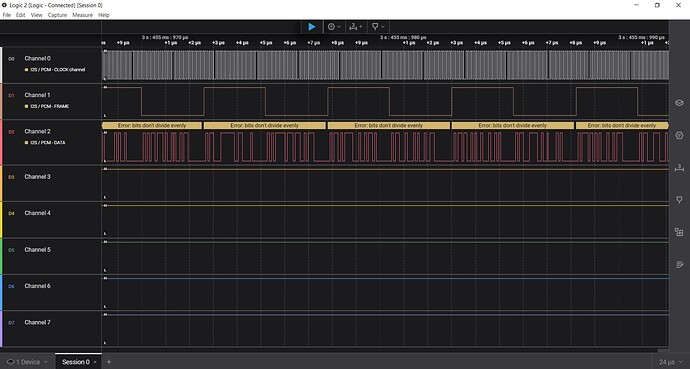Click the yellow analyzer swatch beside DATA
The width and height of the screenshot is (690, 369).
[26, 142]
